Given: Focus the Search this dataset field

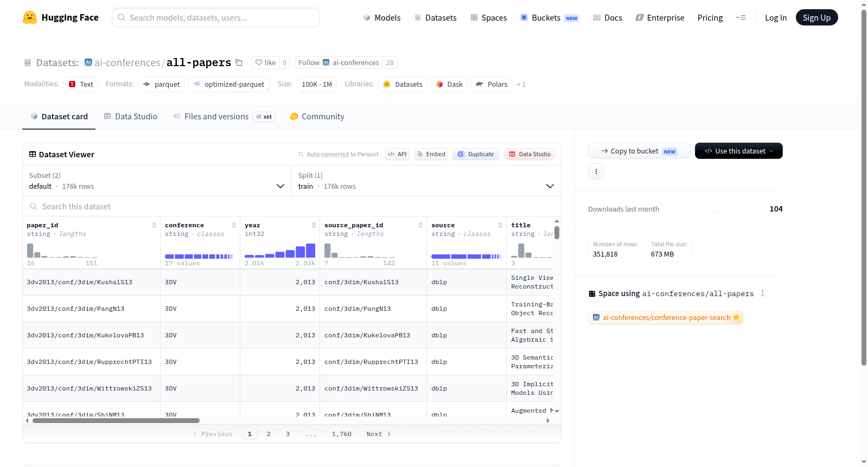Looking at the screenshot, I should (292, 206).
